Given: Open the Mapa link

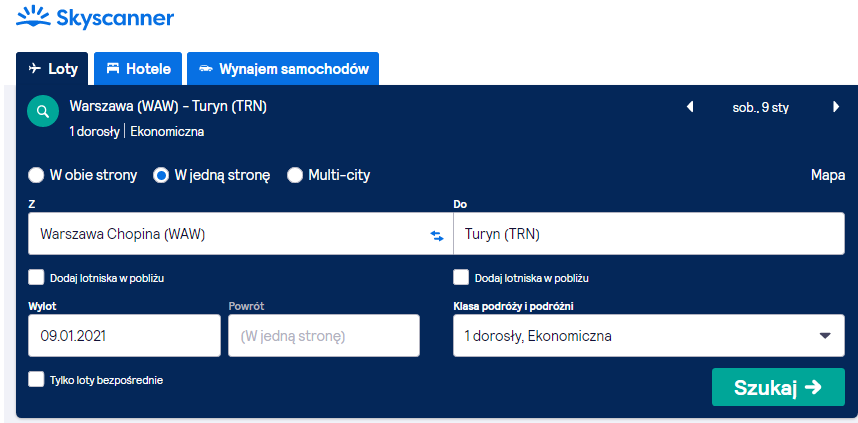Looking at the screenshot, I should tap(828, 176).
